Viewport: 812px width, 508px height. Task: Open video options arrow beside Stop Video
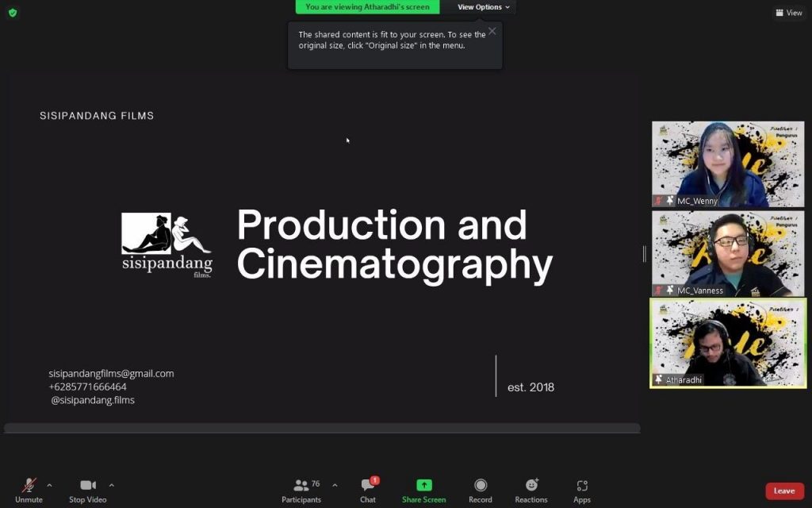pos(111,486)
